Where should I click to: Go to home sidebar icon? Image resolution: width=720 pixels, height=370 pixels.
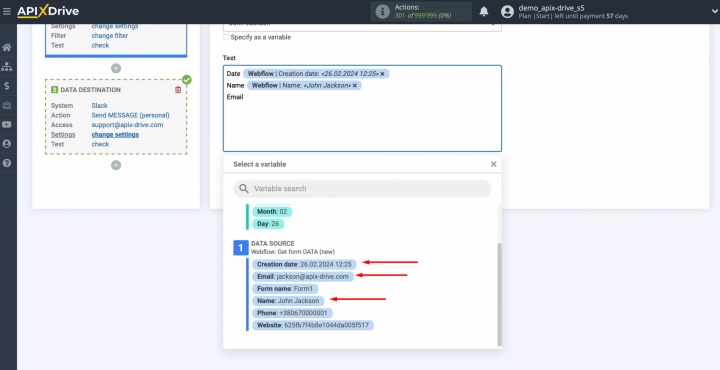pos(7,47)
